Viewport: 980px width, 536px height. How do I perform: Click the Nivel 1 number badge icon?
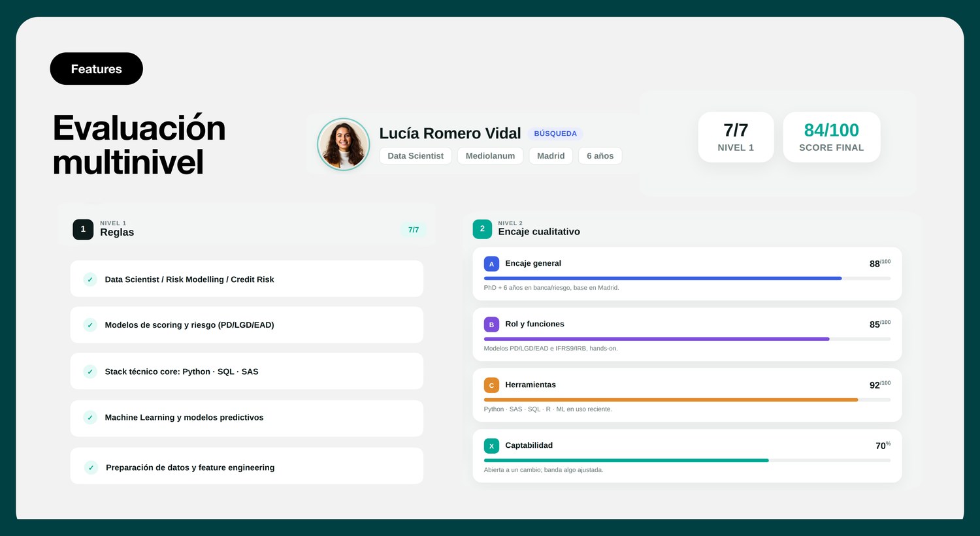83,229
